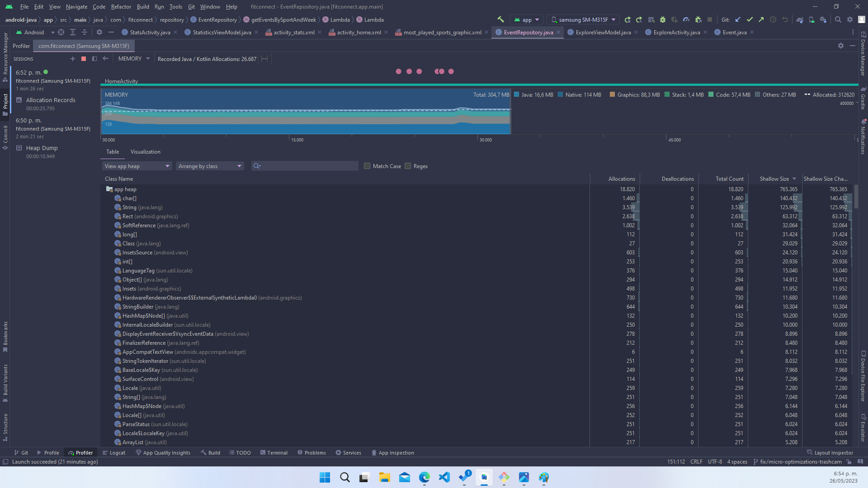Click the Sync Project with Gradle Files icon
868x488 pixels.
(x=800, y=19)
